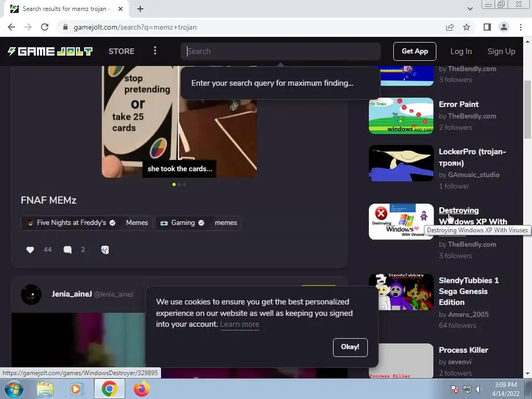Open comments on the FNAF MEMz post

coord(68,250)
